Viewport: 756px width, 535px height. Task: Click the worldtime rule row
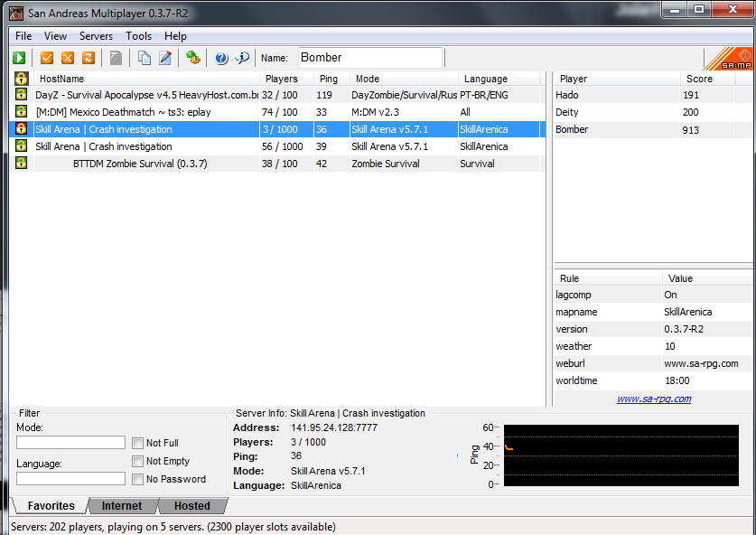(x=653, y=380)
